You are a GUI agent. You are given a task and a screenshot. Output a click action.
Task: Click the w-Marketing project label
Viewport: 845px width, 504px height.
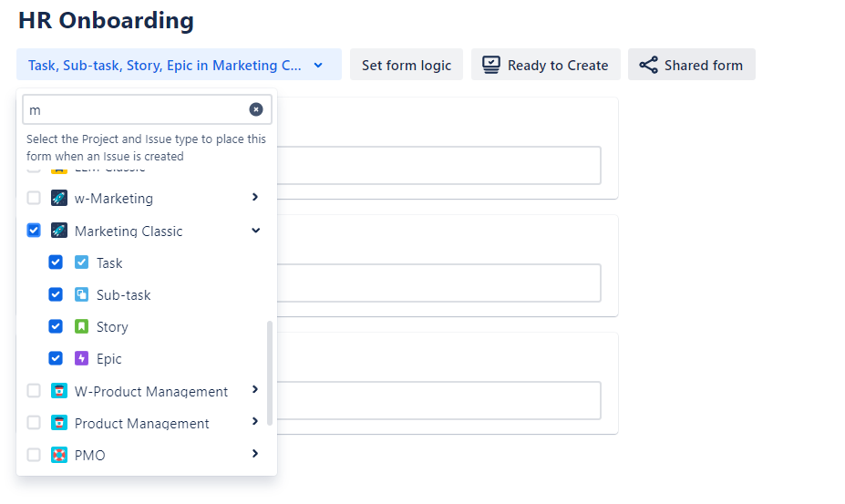tap(114, 199)
